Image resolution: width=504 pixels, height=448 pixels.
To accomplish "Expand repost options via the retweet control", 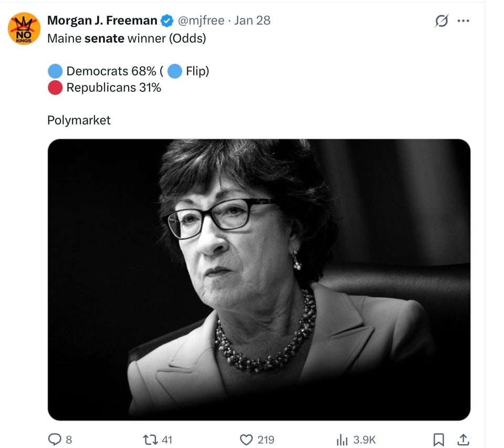I will (x=151, y=440).
